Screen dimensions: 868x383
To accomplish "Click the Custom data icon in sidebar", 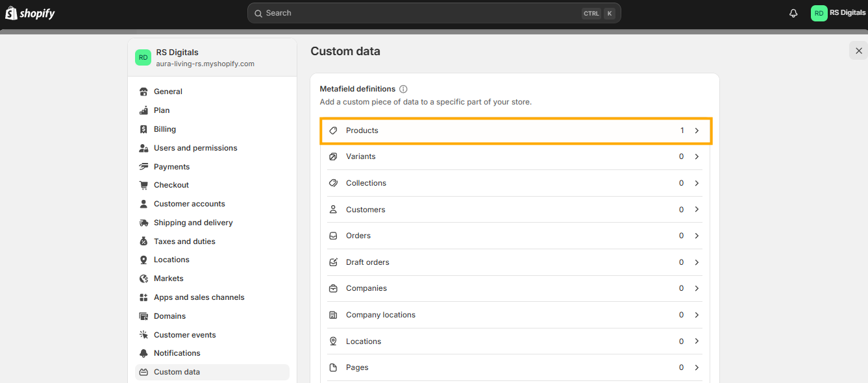I will click(x=143, y=372).
